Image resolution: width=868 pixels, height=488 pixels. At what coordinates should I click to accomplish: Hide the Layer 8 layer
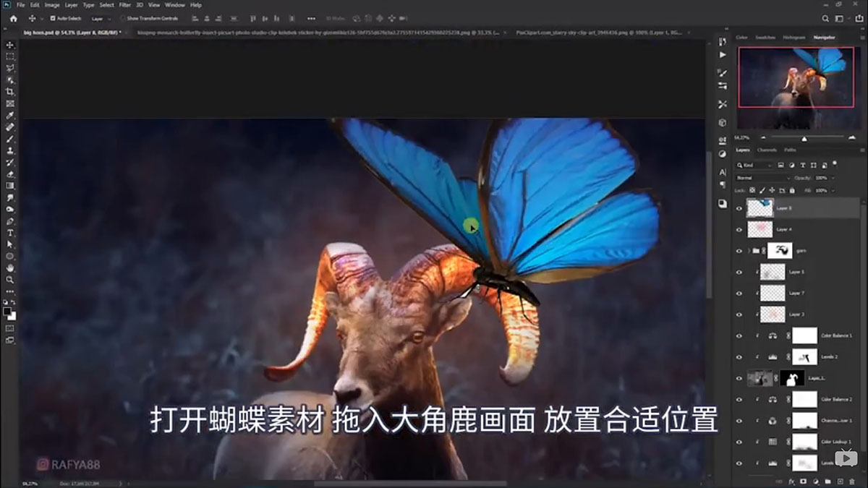[x=739, y=208]
